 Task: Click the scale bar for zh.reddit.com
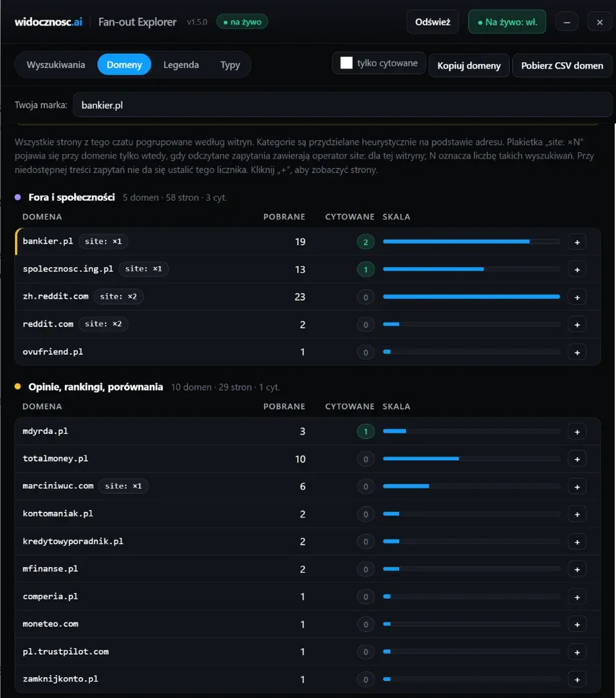click(x=471, y=296)
